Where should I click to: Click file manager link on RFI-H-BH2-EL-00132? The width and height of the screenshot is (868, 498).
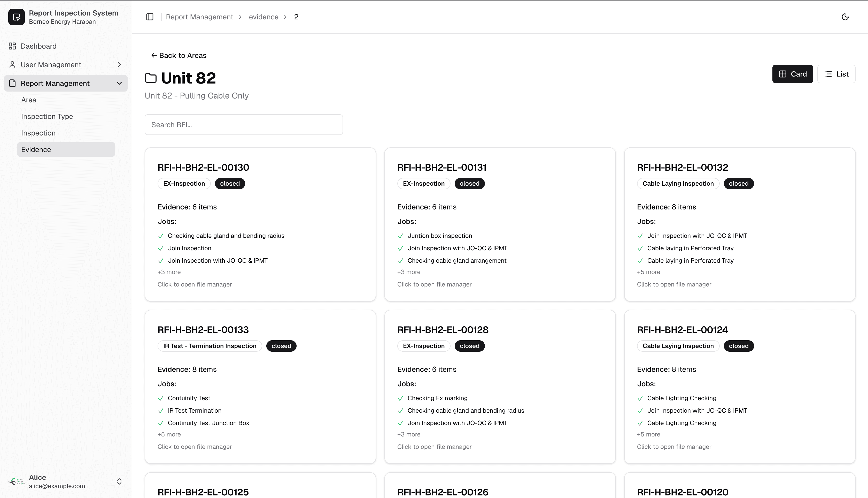click(674, 284)
